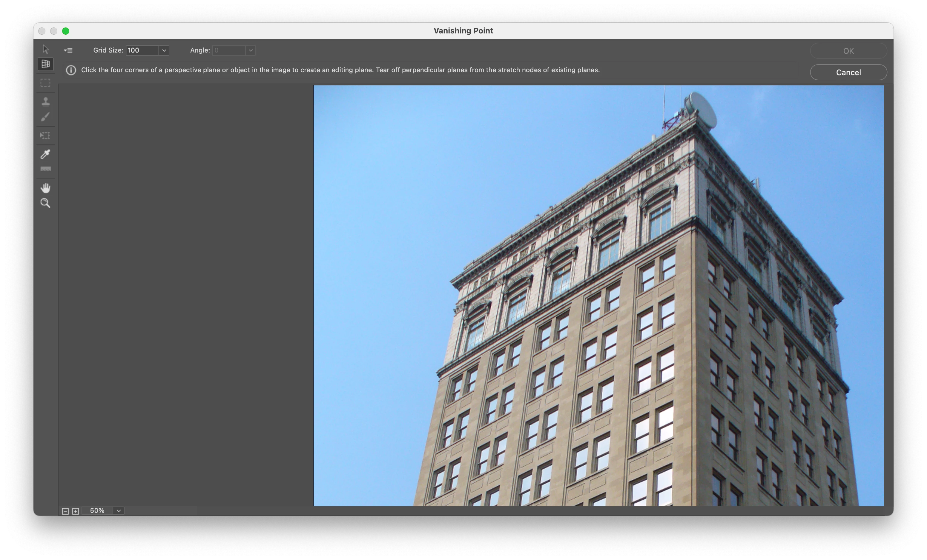
Task: Select the Zoom magnifier tool
Action: click(45, 203)
